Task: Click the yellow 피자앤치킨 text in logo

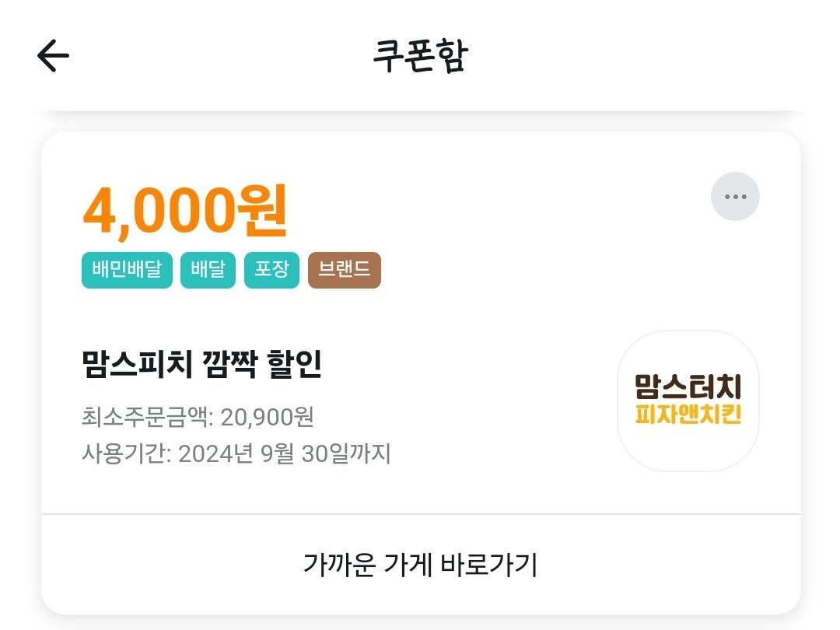Action: (688, 414)
